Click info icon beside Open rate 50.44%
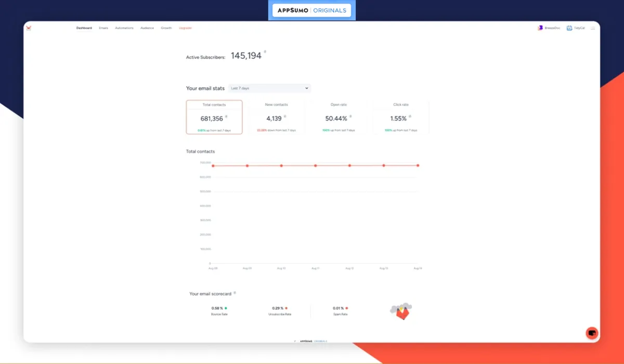The height and width of the screenshot is (364, 624). click(350, 116)
